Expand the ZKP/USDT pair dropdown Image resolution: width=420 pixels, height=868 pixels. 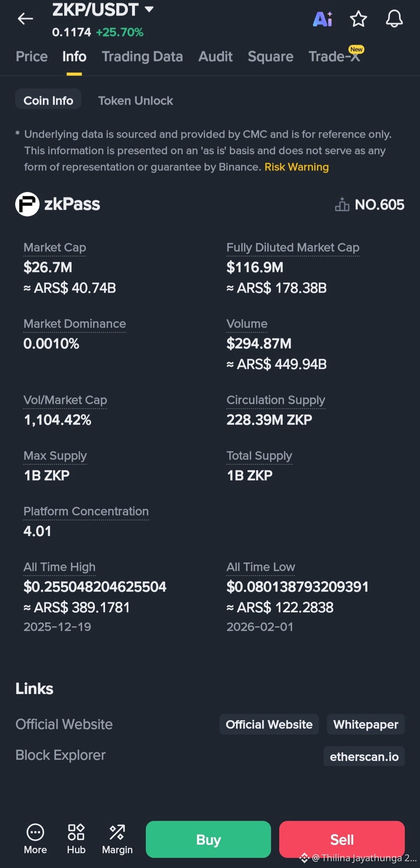tap(149, 9)
